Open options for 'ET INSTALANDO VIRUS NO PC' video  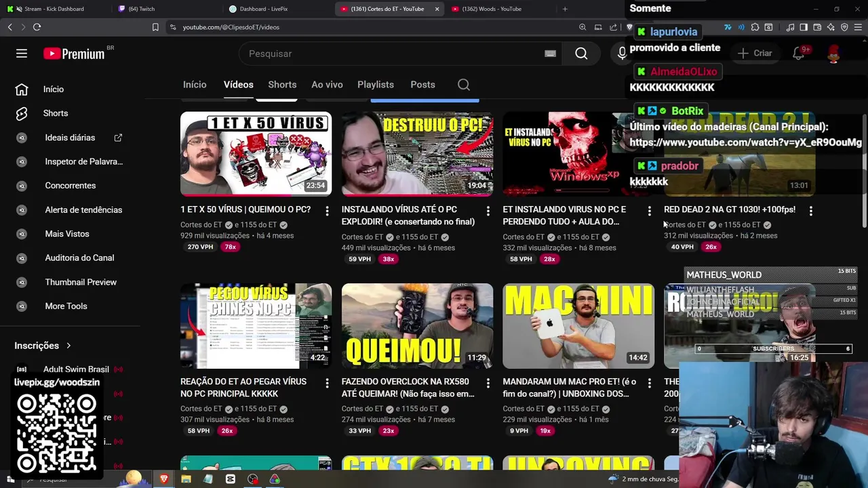(x=649, y=211)
